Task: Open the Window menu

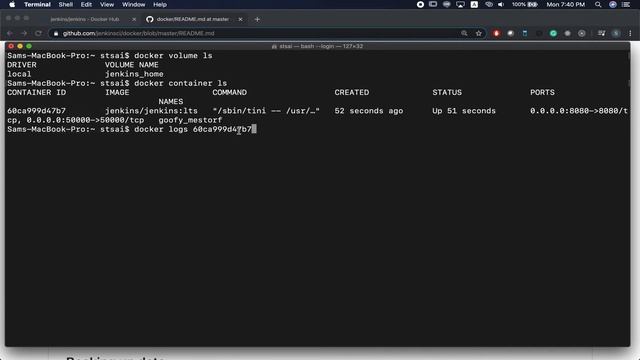Action: point(133,4)
